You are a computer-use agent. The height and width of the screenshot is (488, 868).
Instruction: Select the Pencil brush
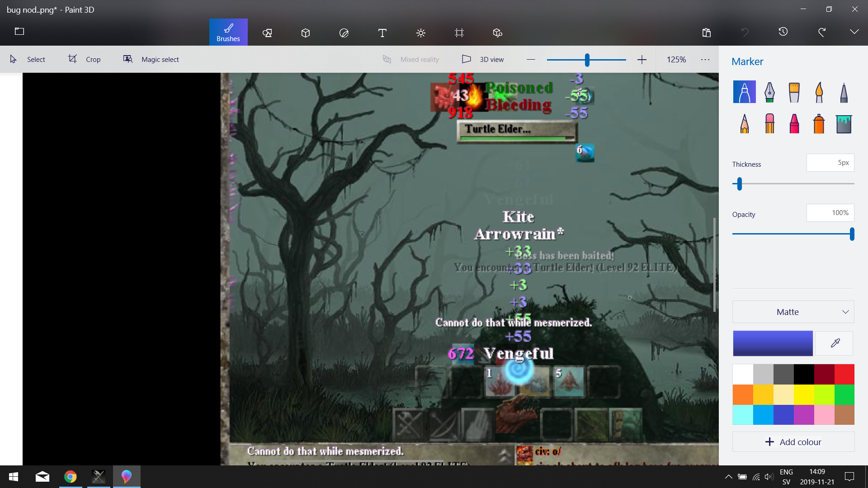745,123
